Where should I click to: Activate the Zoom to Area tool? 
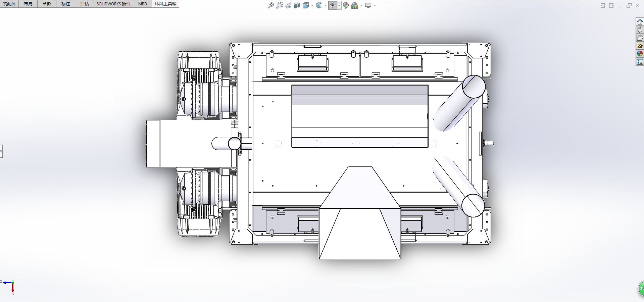(x=279, y=5)
